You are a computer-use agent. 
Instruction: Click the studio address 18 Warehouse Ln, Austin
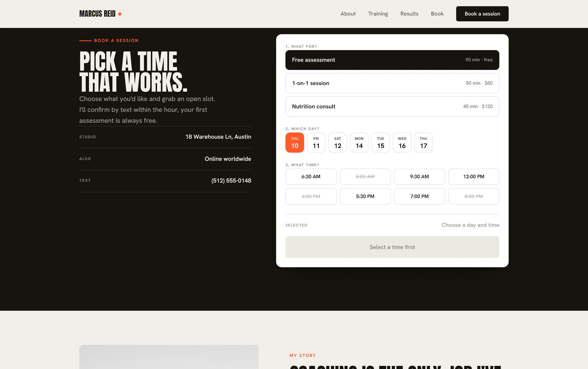point(218,137)
